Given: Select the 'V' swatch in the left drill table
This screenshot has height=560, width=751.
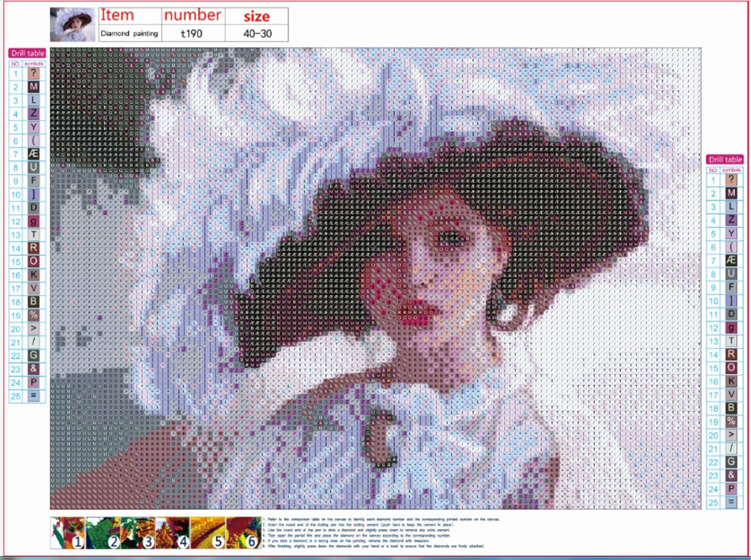Looking at the screenshot, I should point(34,288).
